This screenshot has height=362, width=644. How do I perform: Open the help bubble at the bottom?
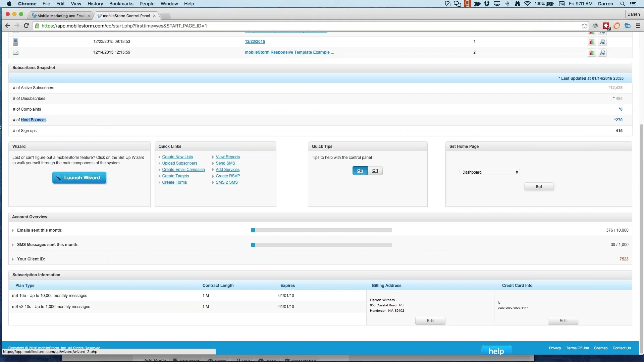tap(496, 351)
